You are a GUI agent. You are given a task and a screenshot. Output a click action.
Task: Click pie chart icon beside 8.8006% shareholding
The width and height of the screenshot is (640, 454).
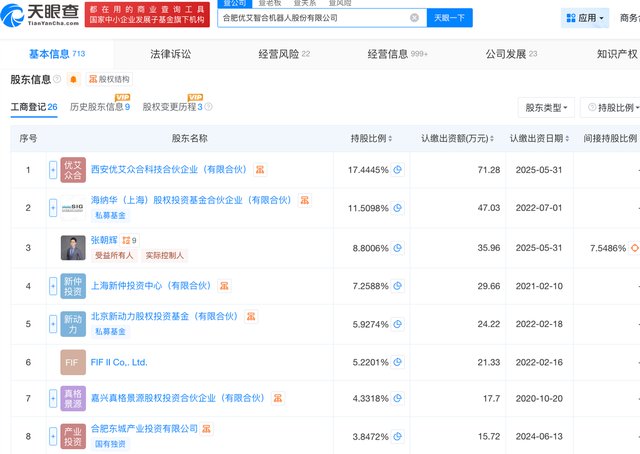pyautogui.click(x=398, y=247)
